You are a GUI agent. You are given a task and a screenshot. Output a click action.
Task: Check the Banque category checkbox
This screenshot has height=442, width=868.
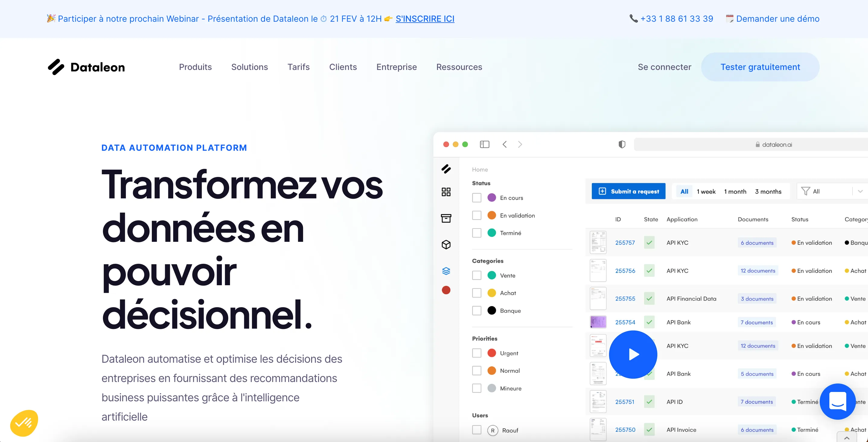pyautogui.click(x=477, y=310)
